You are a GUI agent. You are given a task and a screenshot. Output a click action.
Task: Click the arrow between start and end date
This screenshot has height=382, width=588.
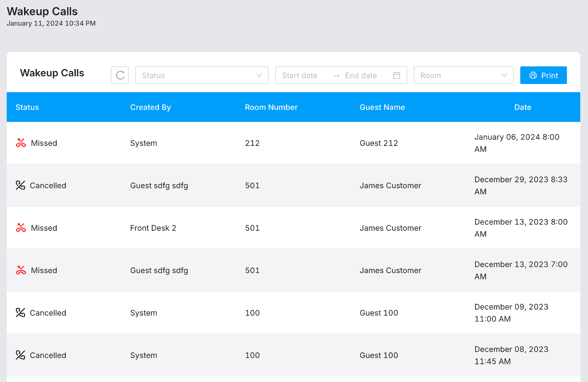336,75
